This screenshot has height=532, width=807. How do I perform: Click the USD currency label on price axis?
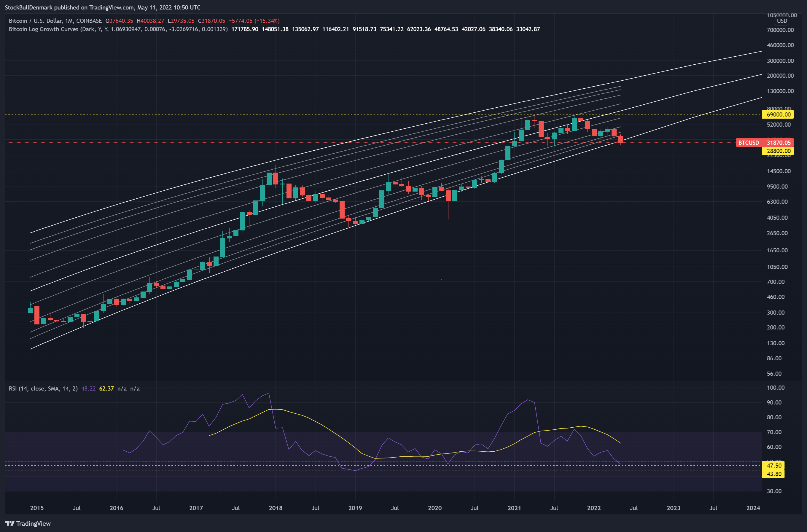(x=782, y=21)
